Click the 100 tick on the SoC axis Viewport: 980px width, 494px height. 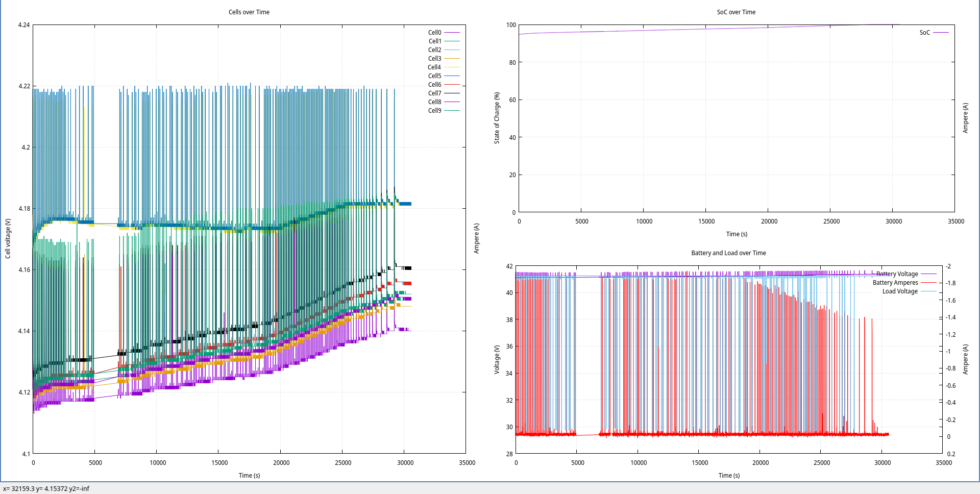coord(511,24)
